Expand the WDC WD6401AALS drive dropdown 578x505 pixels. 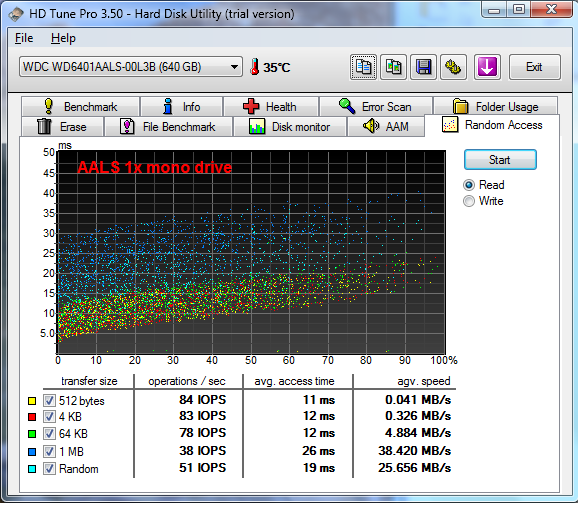point(131,67)
